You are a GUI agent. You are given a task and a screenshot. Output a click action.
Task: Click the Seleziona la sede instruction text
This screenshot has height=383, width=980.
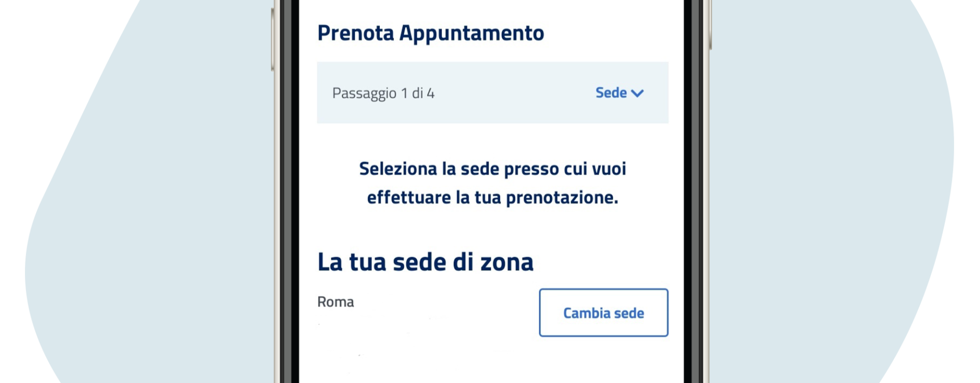493,183
